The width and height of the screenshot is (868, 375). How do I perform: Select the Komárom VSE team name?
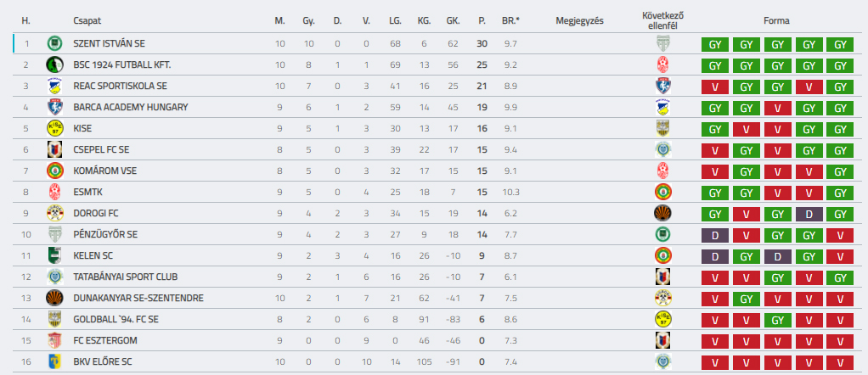[x=104, y=171]
